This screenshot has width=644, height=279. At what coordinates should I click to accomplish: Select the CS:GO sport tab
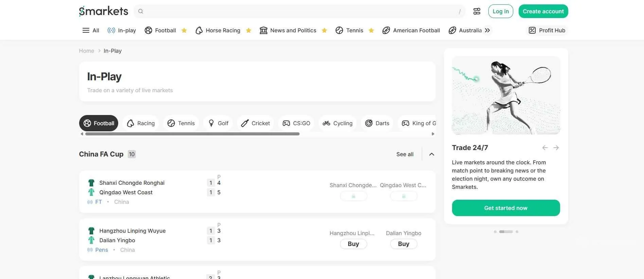[x=297, y=123]
